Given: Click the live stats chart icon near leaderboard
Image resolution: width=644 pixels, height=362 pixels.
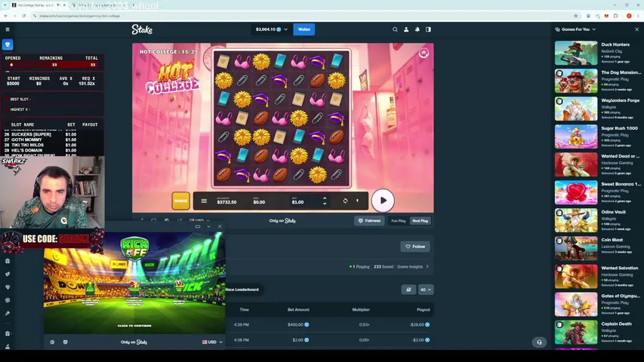Looking at the screenshot, I should point(408,290).
